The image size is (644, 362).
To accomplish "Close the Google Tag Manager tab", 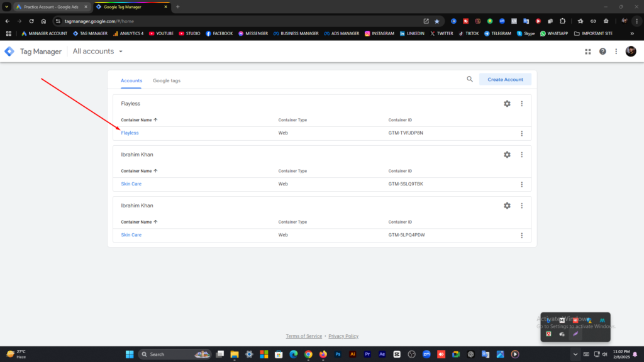I will [166, 7].
